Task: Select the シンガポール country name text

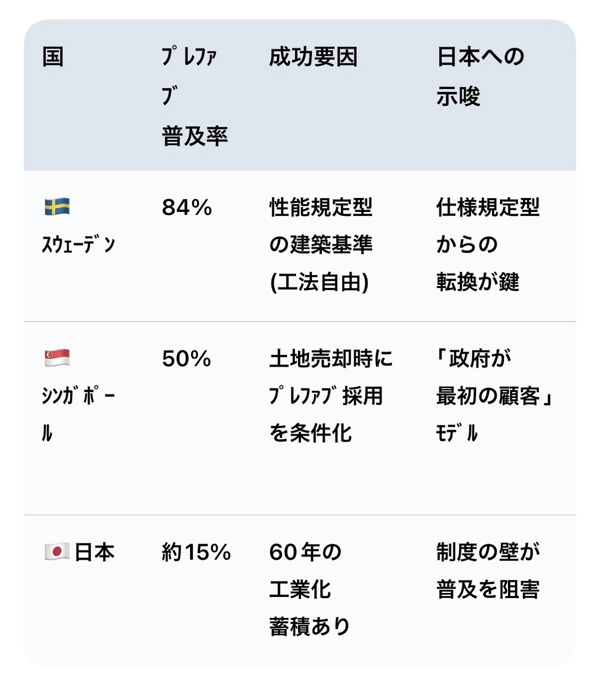Action: click(x=79, y=414)
